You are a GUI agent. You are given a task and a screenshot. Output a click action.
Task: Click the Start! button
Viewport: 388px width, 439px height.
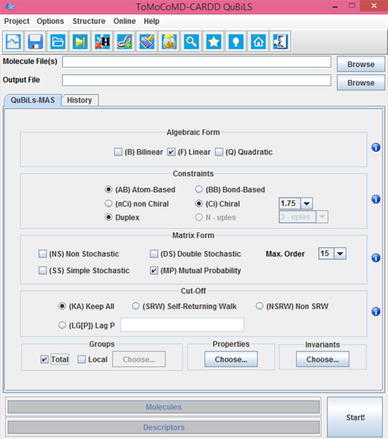coord(355,417)
